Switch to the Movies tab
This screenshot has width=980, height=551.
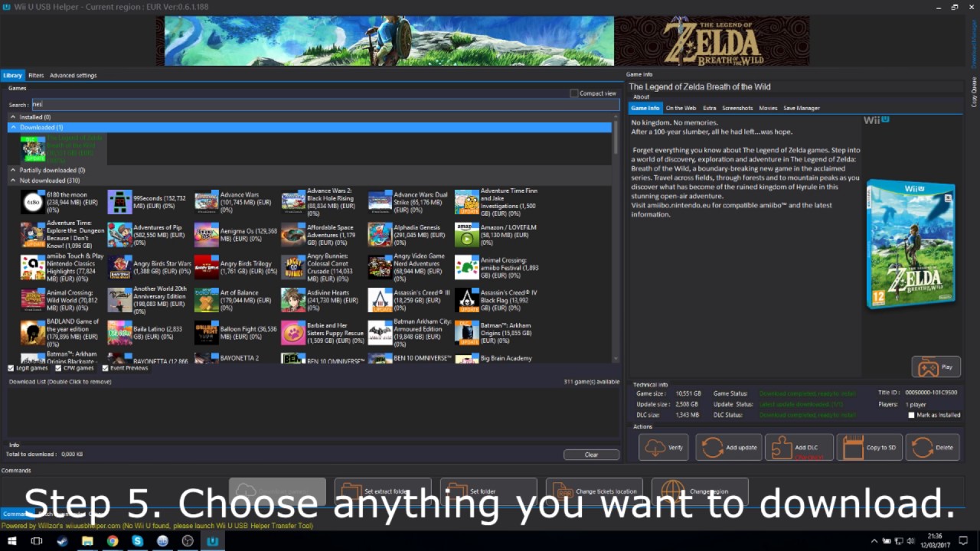(768, 108)
